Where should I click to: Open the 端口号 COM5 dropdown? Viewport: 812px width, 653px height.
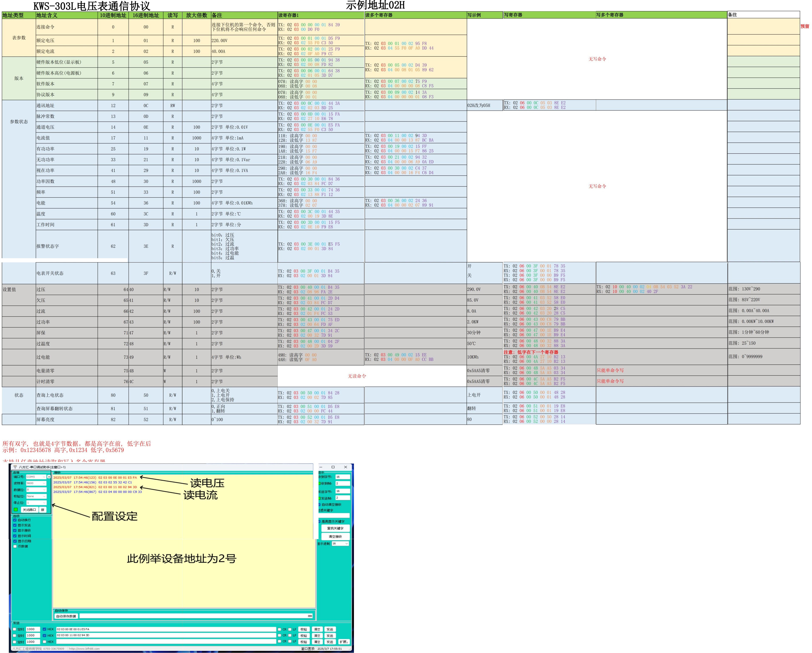pos(36,477)
